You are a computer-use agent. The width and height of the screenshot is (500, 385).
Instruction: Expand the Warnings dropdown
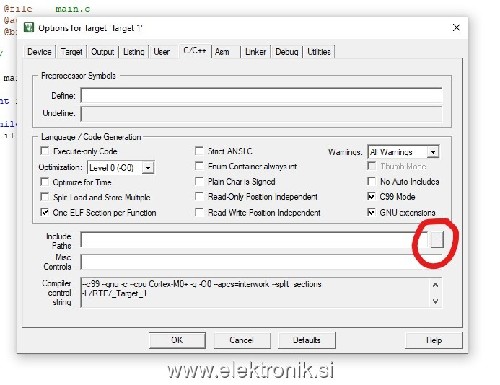[433, 152]
